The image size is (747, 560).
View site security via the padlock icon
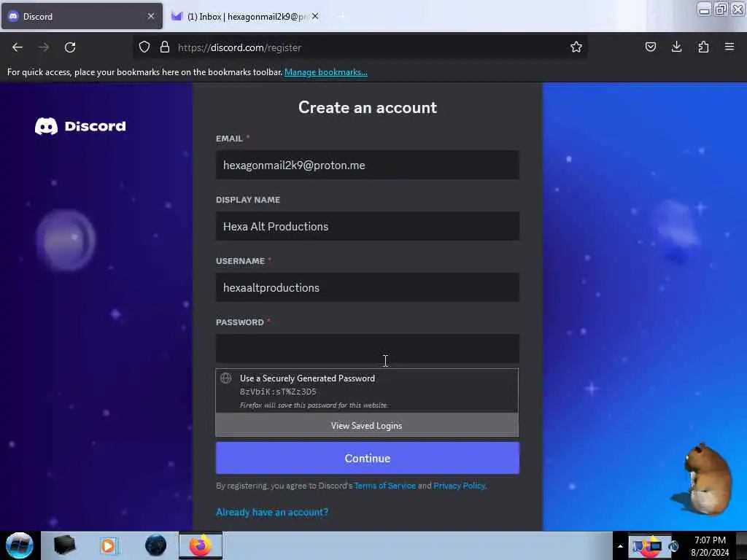[x=165, y=47]
